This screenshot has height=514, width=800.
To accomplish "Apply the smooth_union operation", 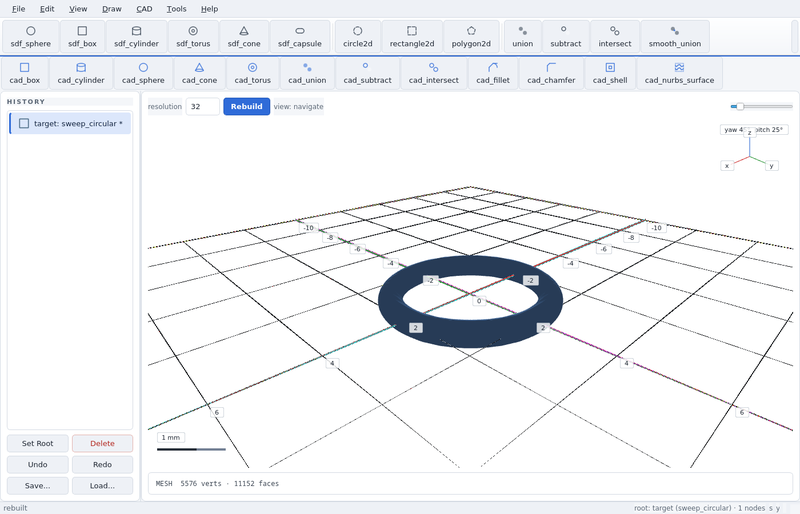I will click(x=674, y=37).
